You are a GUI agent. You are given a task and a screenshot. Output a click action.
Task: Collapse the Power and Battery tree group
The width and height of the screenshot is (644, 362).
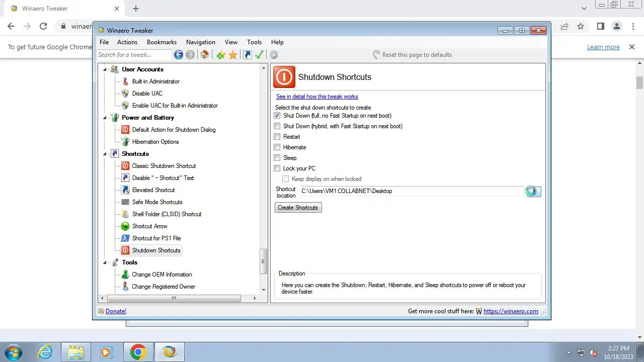[105, 118]
